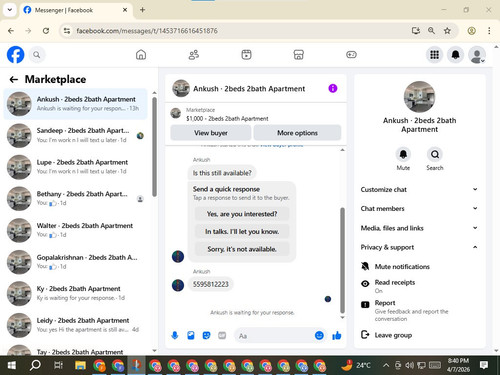The width and height of the screenshot is (500, 375).
Task: Open the emoji picker in message box
Action: click(x=319, y=335)
